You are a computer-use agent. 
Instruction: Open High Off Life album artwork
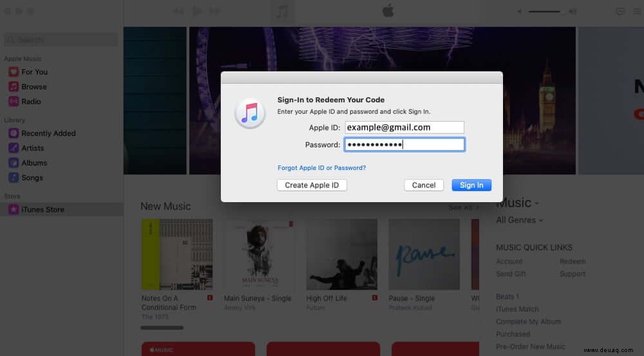pos(342,254)
